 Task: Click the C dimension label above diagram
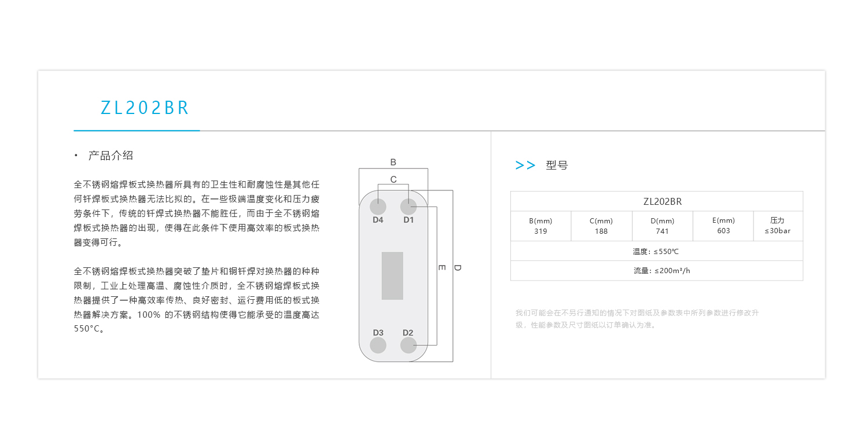pyautogui.click(x=393, y=179)
